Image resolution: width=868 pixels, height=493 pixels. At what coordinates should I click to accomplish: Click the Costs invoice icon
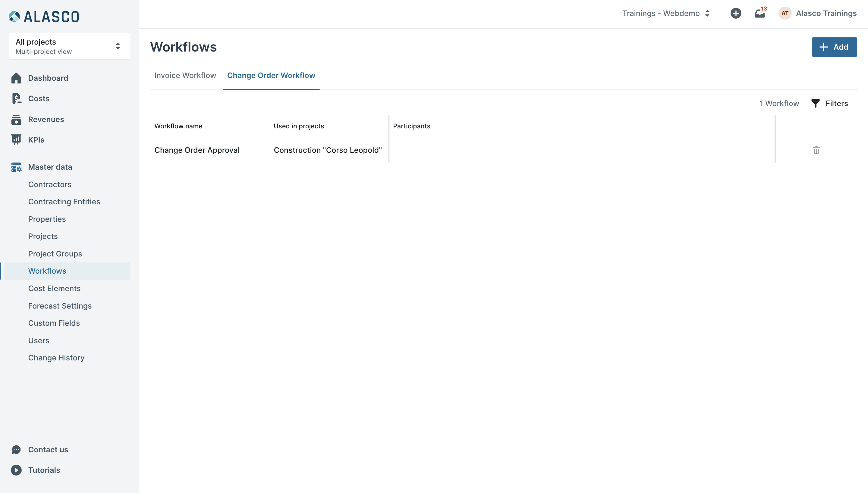pos(16,99)
